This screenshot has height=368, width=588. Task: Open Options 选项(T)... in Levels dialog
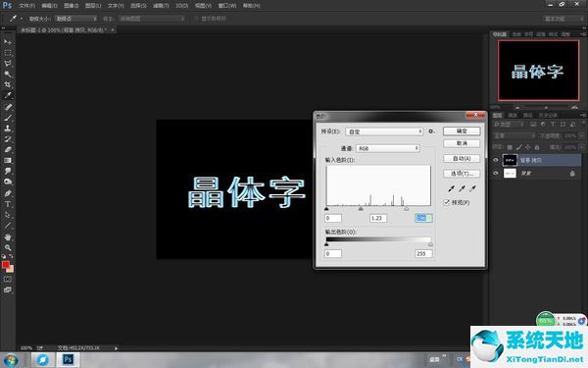click(462, 174)
